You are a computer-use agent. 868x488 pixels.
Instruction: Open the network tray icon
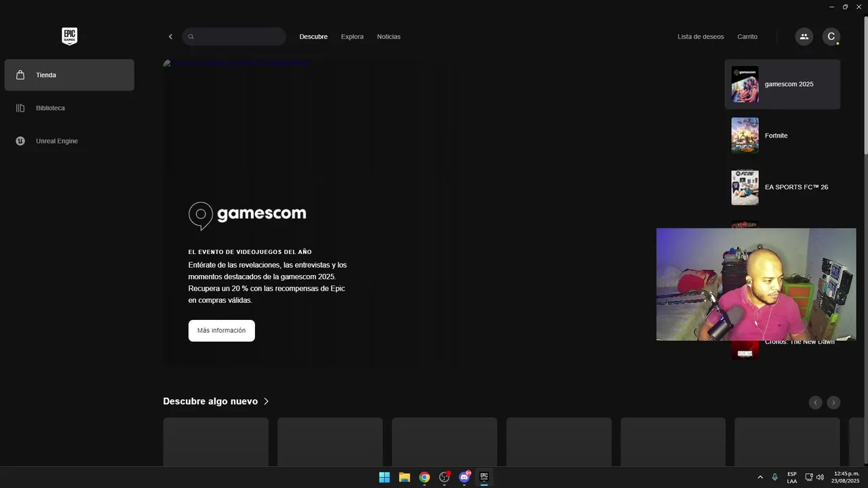809,477
